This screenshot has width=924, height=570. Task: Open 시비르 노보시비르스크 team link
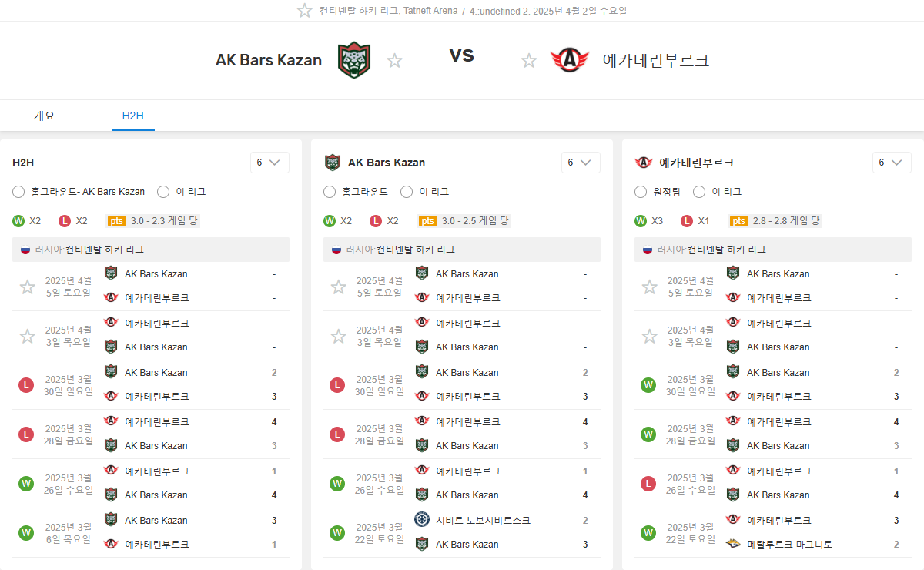click(483, 520)
